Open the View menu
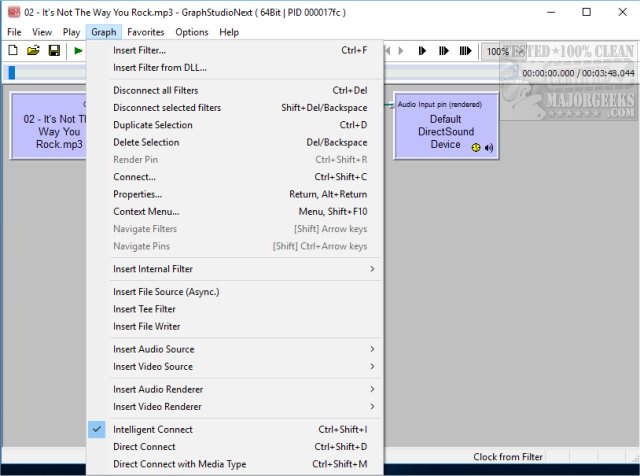Viewport: 640px width, 476px height. pyautogui.click(x=42, y=32)
